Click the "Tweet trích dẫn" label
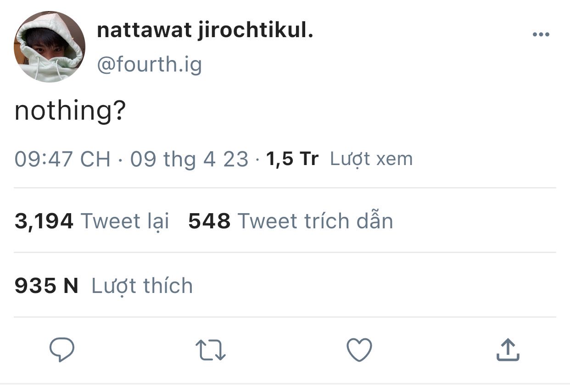Viewport: 570px width, 392px height. tap(315, 221)
